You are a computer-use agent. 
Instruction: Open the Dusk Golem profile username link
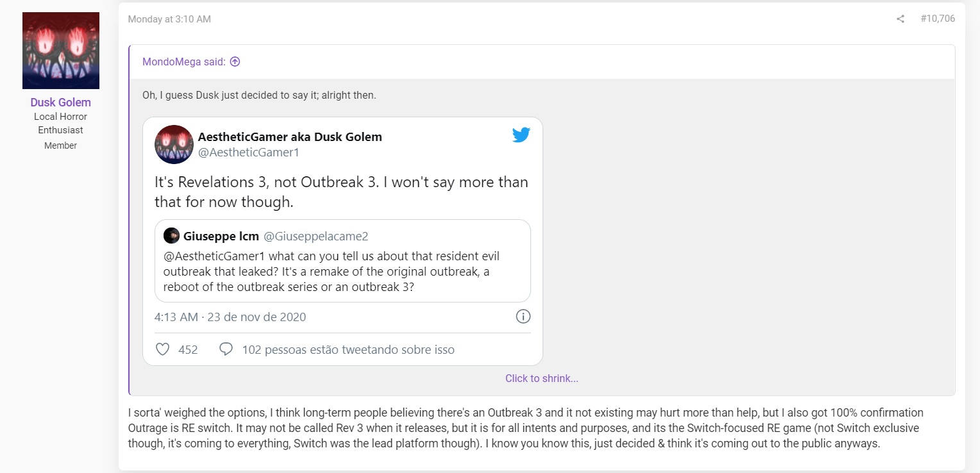click(61, 103)
